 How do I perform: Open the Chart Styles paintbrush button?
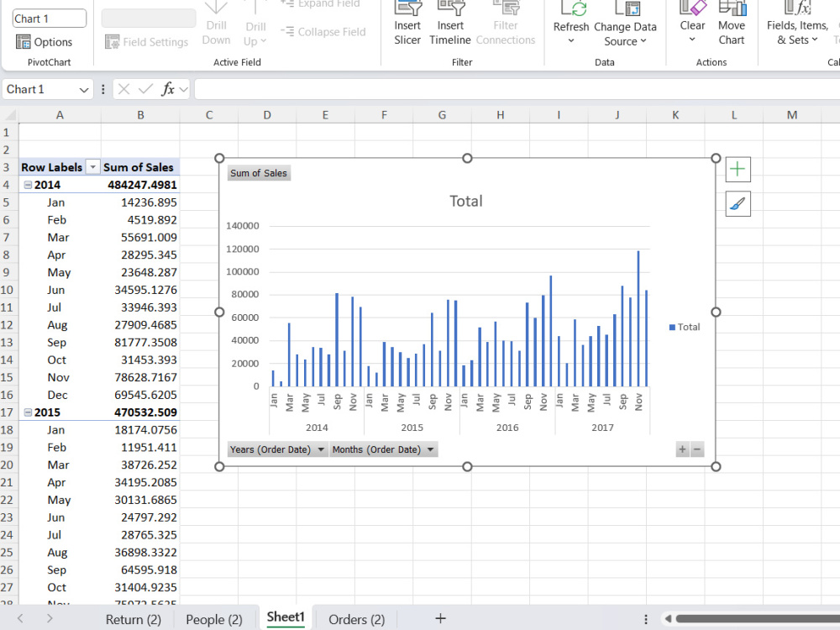pyautogui.click(x=738, y=203)
